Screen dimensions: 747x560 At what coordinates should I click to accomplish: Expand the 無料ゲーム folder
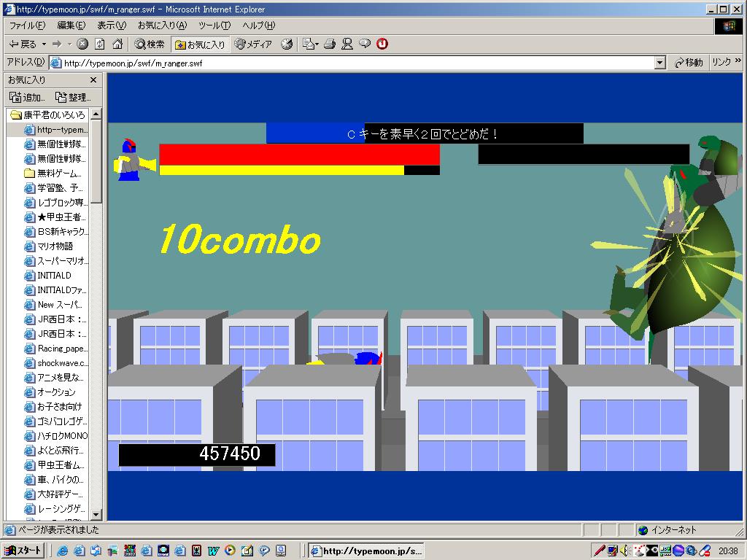click(53, 174)
